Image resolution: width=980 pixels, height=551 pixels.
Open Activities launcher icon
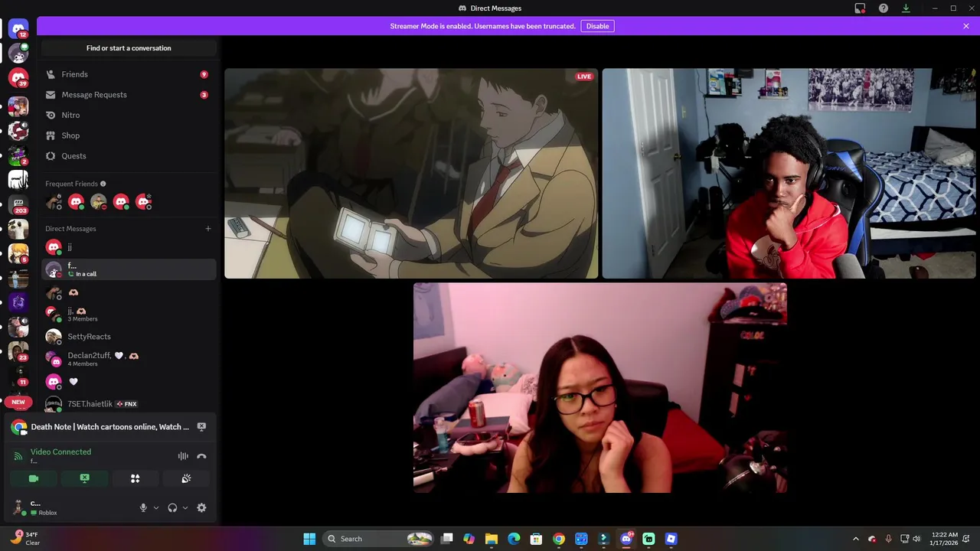pos(136,478)
